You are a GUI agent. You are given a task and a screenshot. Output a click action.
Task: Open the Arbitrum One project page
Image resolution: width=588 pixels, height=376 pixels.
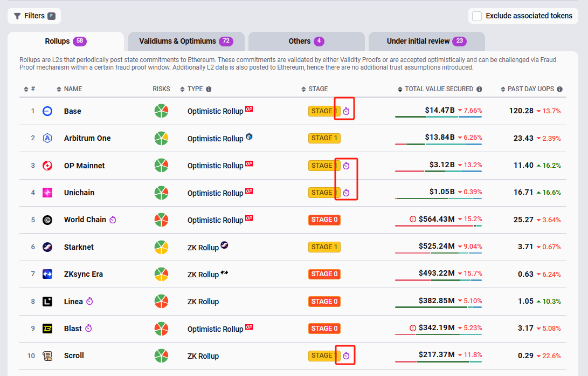(87, 138)
